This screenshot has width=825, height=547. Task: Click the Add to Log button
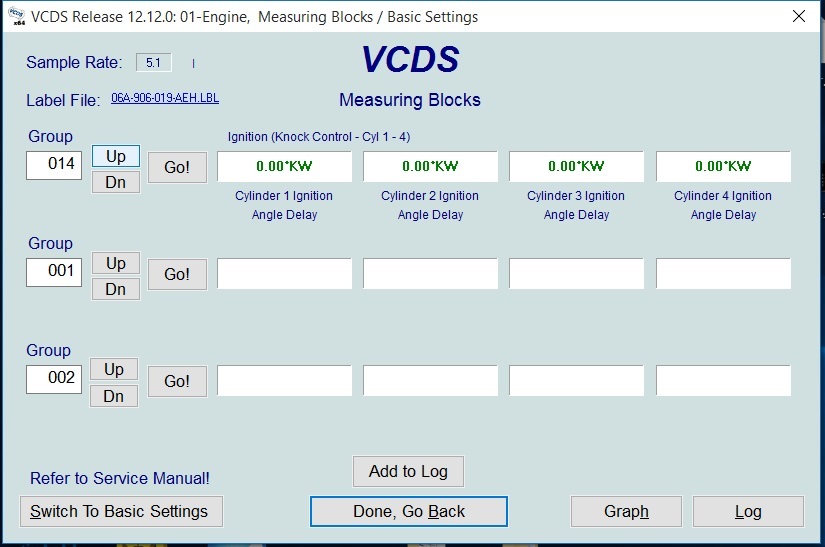tap(408, 471)
